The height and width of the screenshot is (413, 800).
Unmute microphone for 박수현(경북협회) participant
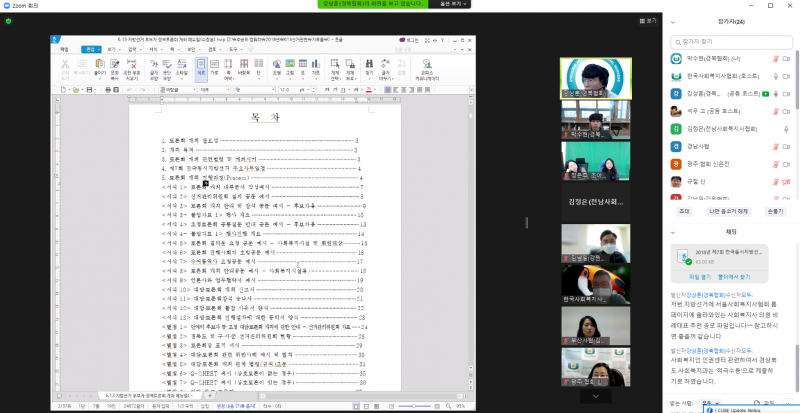(776, 59)
